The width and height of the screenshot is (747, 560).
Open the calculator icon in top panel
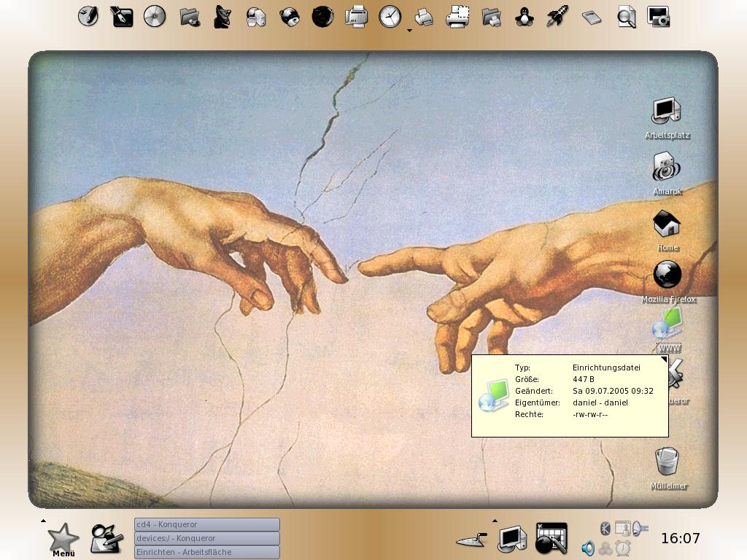click(592, 18)
